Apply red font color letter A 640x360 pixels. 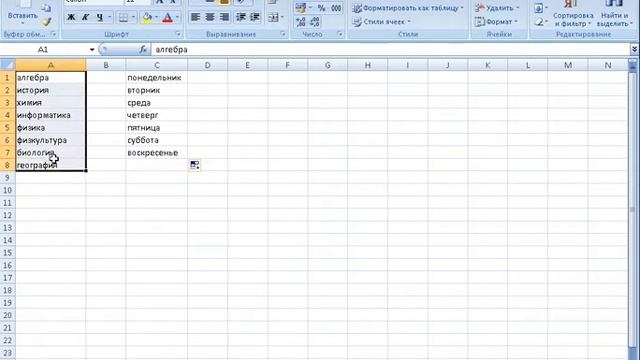tap(167, 17)
